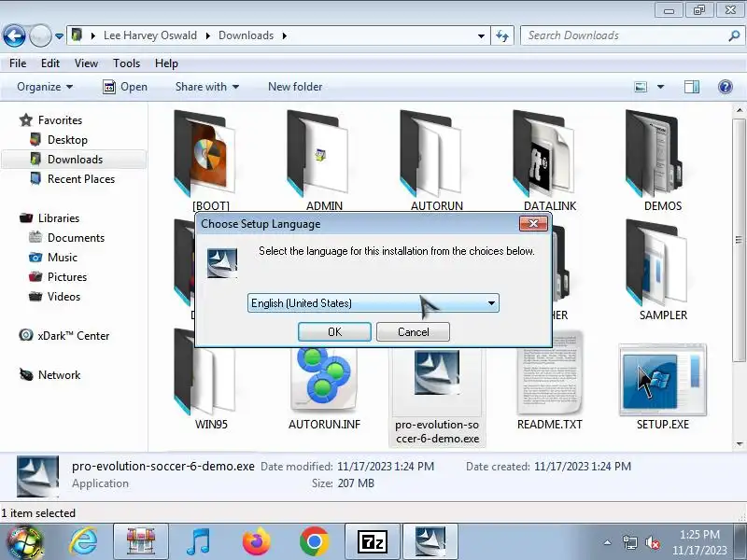Image resolution: width=747 pixels, height=560 pixels.
Task: Switch to the installer taskbar button
Action: pyautogui.click(x=430, y=542)
